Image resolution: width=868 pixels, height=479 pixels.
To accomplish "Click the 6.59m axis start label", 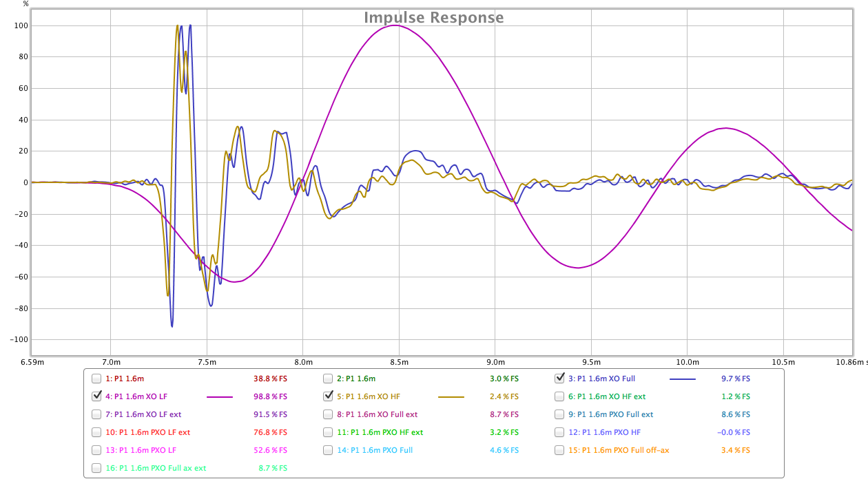I will pyautogui.click(x=32, y=361).
